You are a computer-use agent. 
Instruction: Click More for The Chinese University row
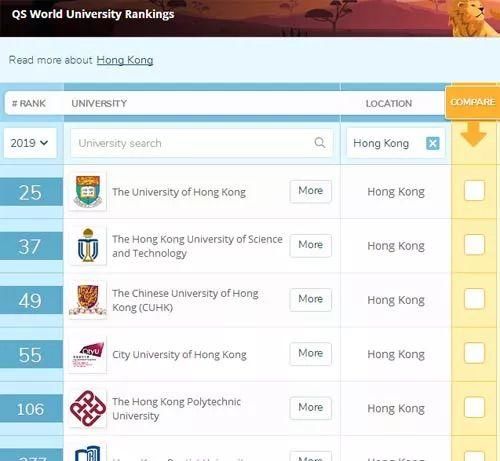tap(311, 299)
